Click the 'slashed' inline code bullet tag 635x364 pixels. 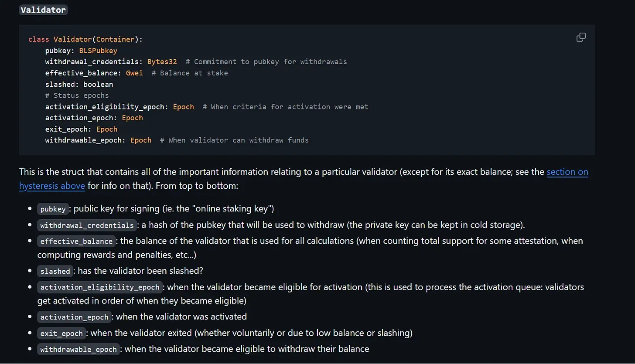(x=55, y=271)
